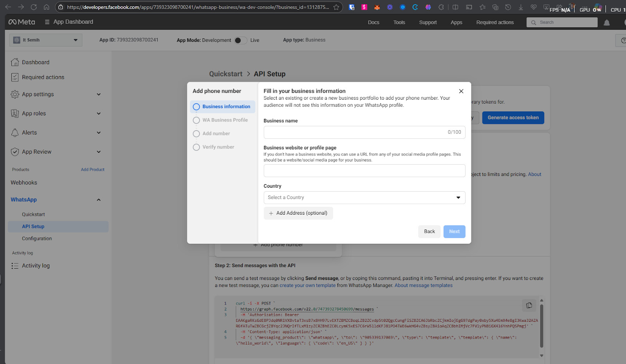Open the App Dashboard hamburger menu

(x=47, y=22)
